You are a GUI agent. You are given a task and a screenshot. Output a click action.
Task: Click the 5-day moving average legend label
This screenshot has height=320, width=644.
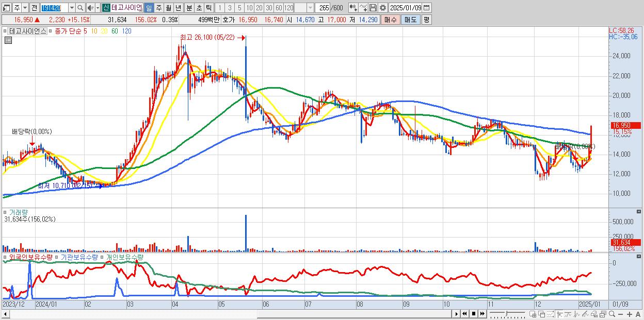[85, 31]
